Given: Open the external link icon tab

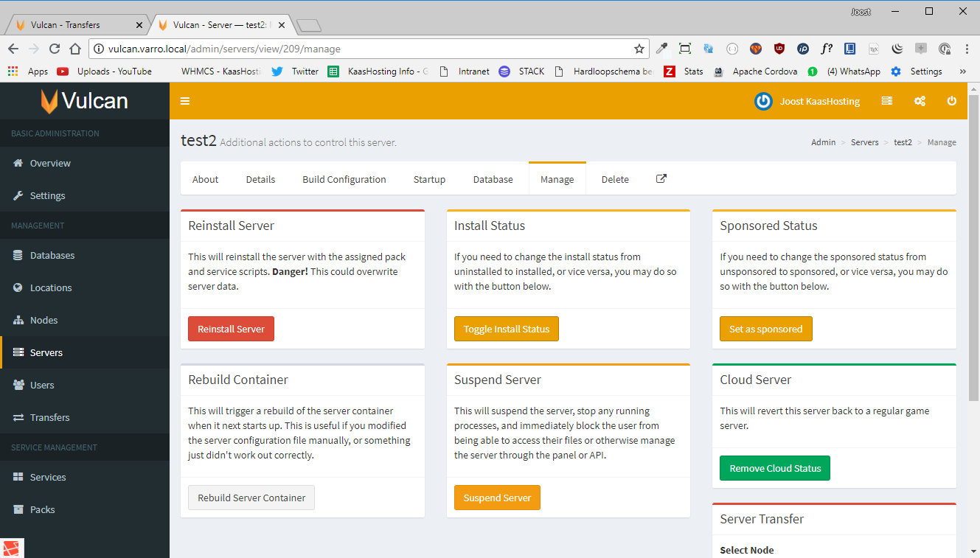Looking at the screenshot, I should click(661, 178).
